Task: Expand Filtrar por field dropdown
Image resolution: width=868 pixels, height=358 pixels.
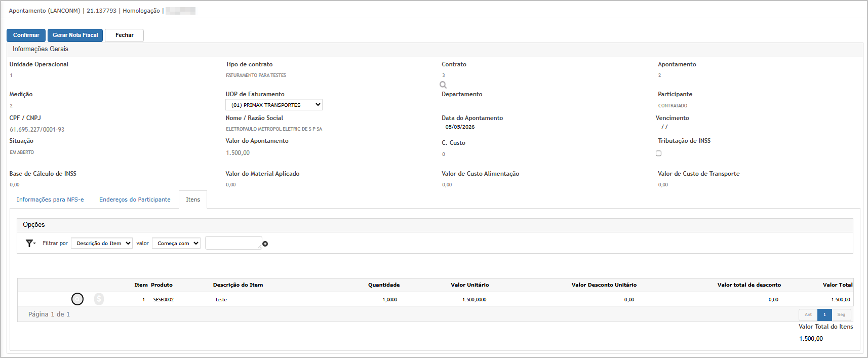Action: pyautogui.click(x=102, y=244)
